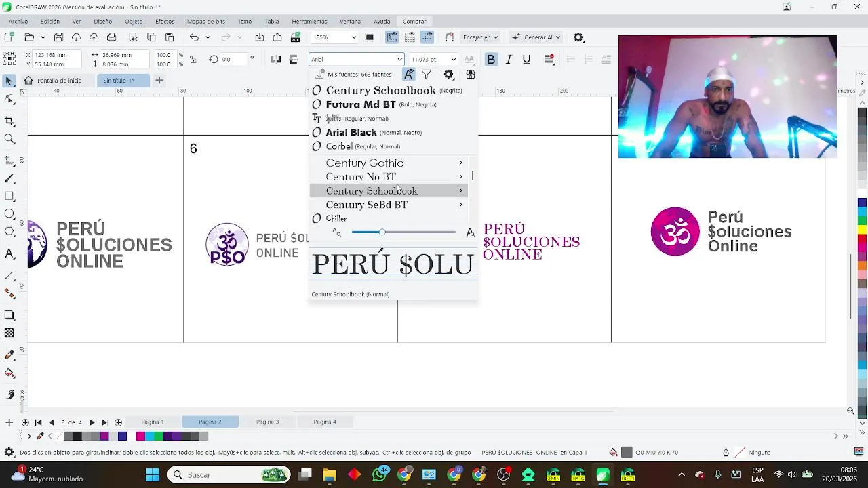Toggle Italic formatting
The image size is (868, 488).
click(x=509, y=60)
